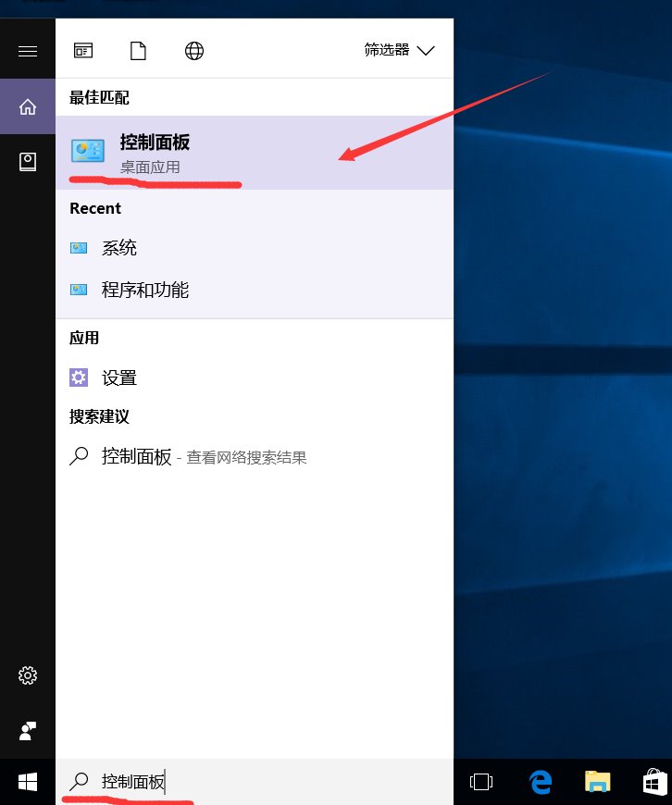Filter results by apps icon
This screenshot has height=805, width=672.
pos(83,51)
